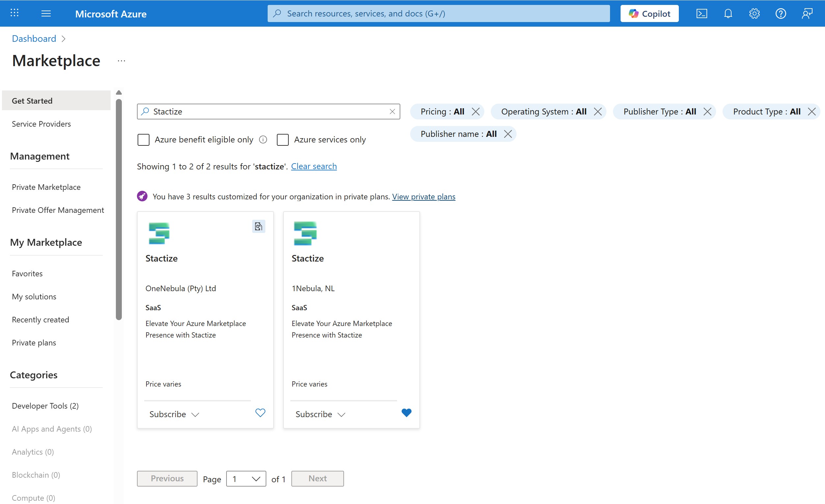Open the Product Type filter dropdown

(767, 112)
